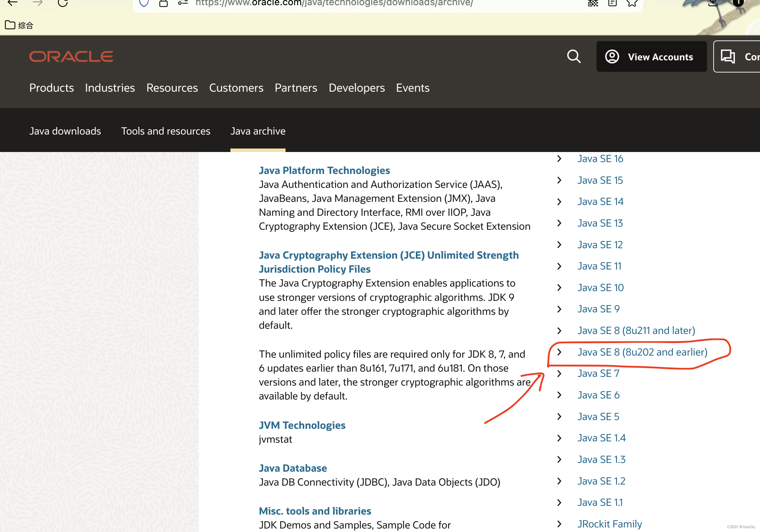Screen dimensions: 760x532
Task: Bookmark this page with star icon
Action: (x=632, y=3)
